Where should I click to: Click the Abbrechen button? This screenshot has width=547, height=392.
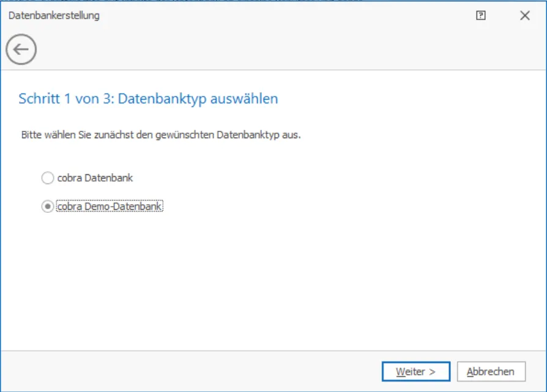491,371
